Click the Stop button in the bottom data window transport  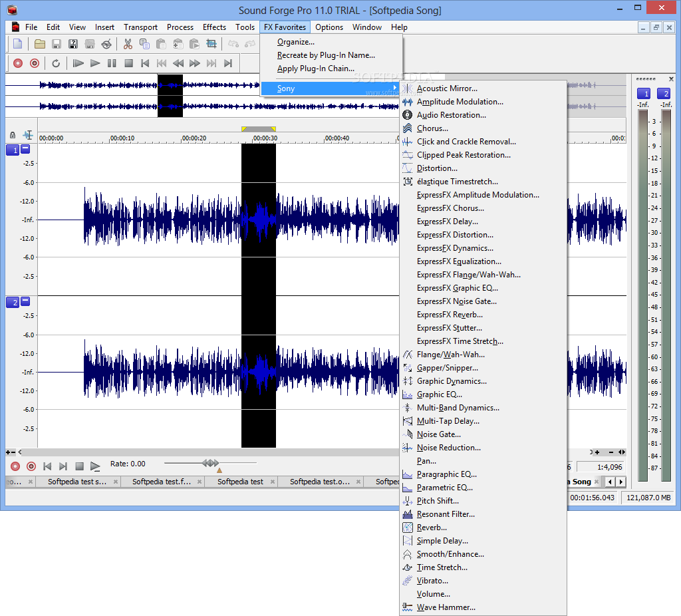(80, 466)
